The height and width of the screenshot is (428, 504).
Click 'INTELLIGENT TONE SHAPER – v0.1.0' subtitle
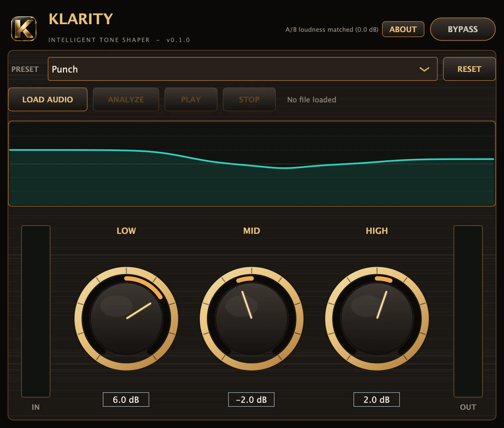click(119, 40)
